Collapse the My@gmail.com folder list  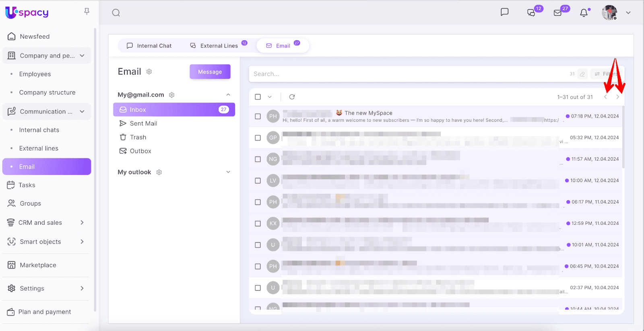pyautogui.click(x=228, y=95)
